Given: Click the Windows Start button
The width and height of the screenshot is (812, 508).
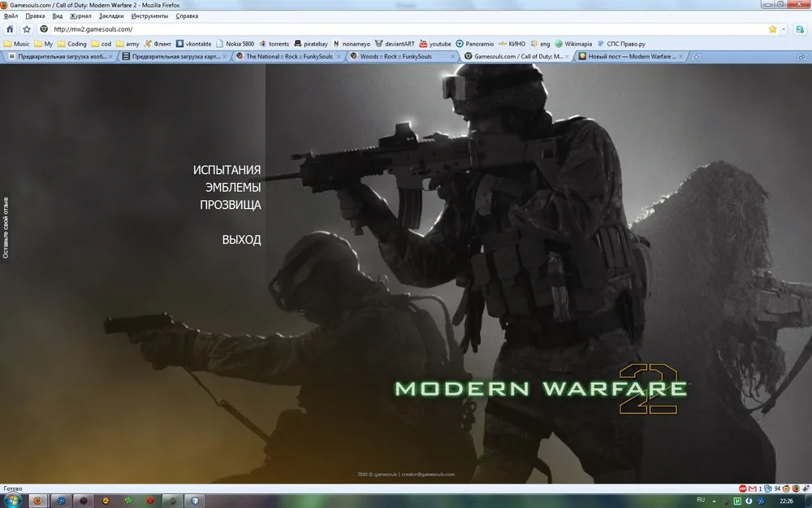Looking at the screenshot, I should coord(11,500).
